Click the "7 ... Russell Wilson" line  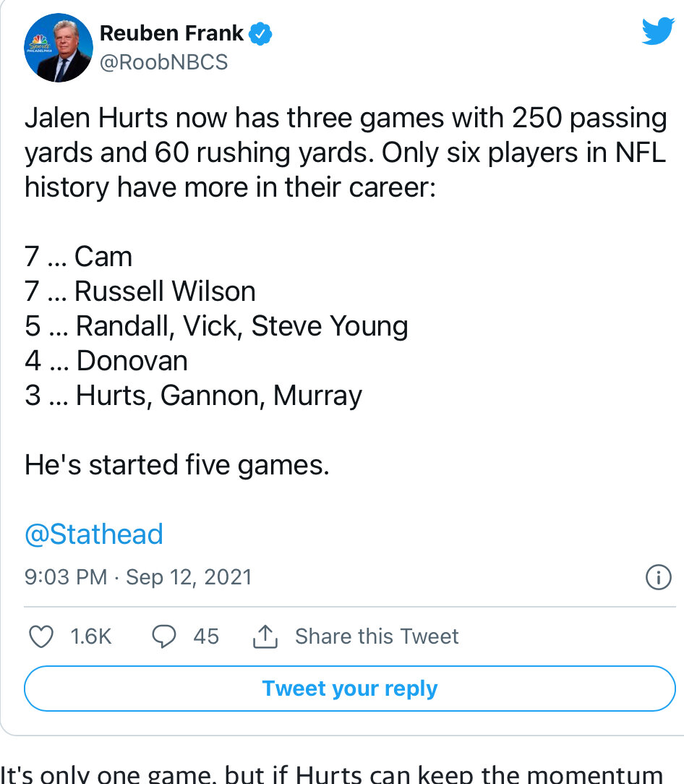pos(140,291)
